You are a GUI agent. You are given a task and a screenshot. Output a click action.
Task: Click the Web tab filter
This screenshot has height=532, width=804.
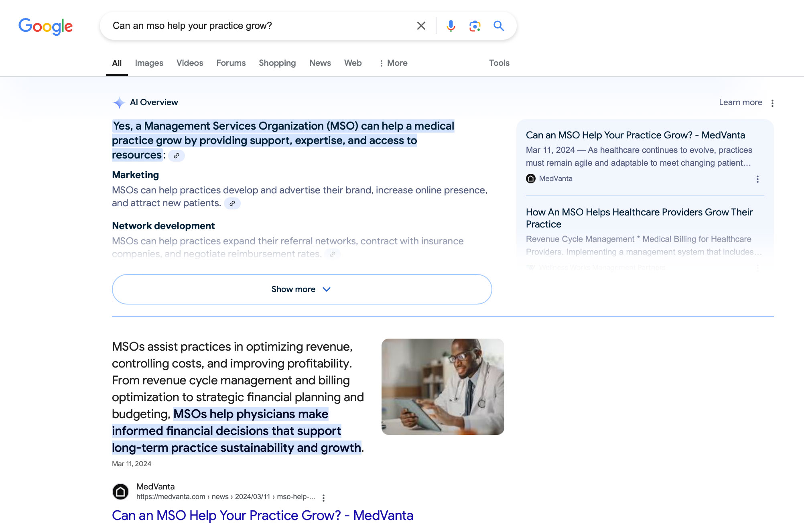point(353,63)
